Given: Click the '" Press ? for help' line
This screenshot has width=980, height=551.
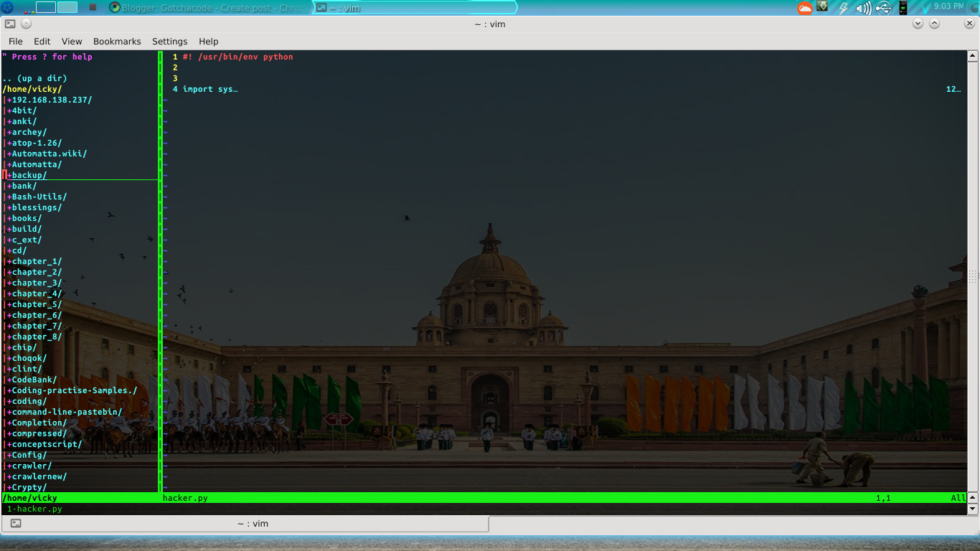Looking at the screenshot, I should [47, 57].
